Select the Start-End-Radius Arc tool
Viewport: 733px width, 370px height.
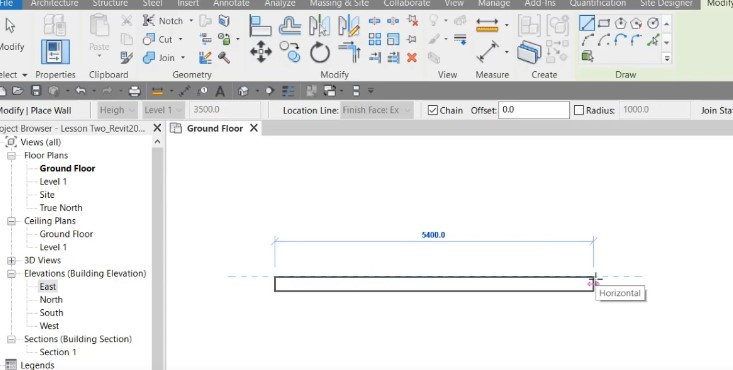[x=588, y=40]
